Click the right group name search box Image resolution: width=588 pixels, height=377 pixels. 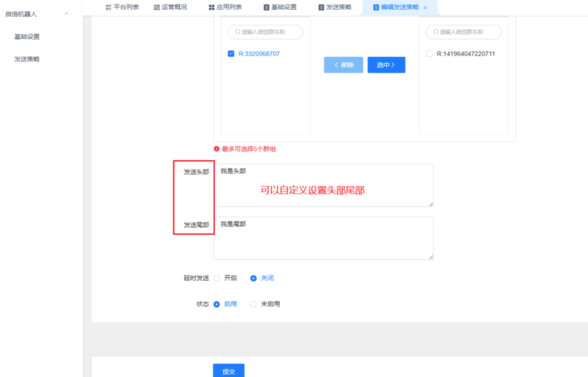(463, 32)
